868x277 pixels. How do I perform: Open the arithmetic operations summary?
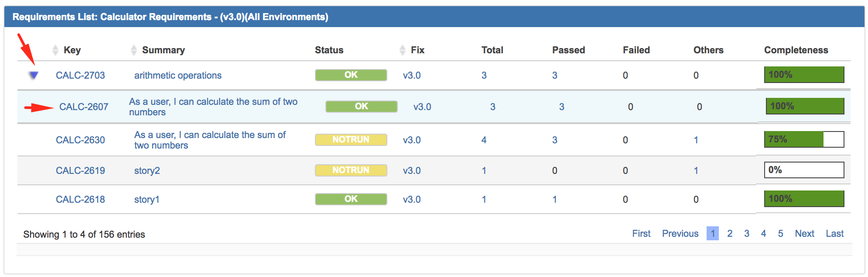coord(178,75)
